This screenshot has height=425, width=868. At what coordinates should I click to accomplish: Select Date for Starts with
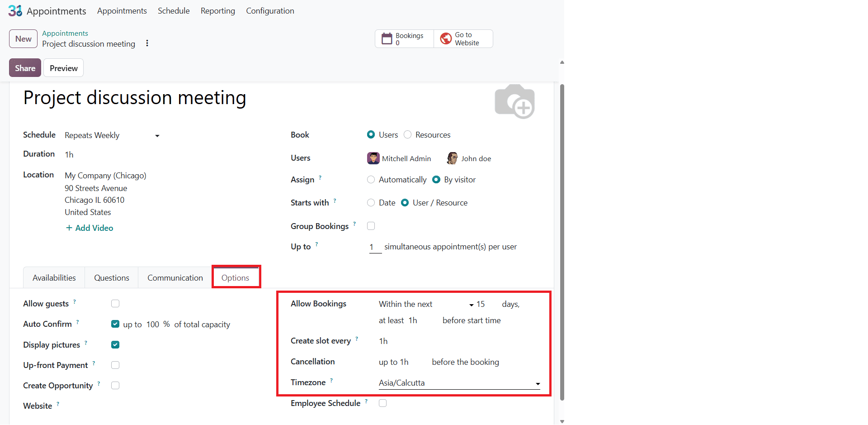click(371, 203)
